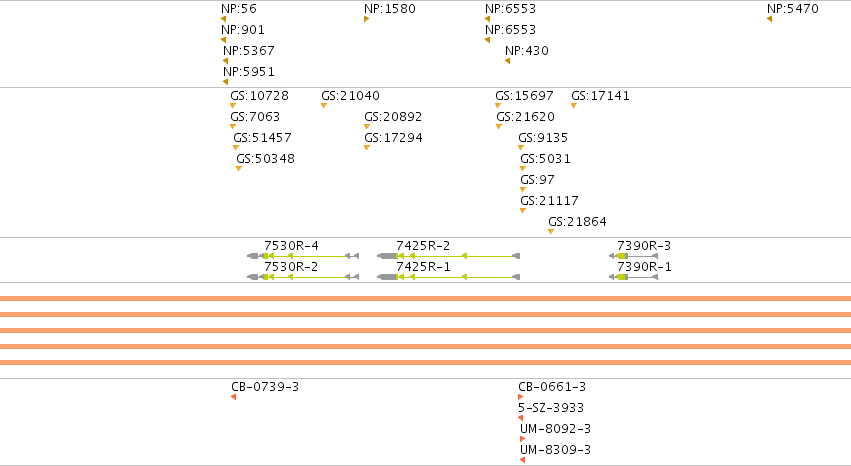Click the triangle marker beneath NP:5470
Screen dimensions: 851x466
pos(770,20)
